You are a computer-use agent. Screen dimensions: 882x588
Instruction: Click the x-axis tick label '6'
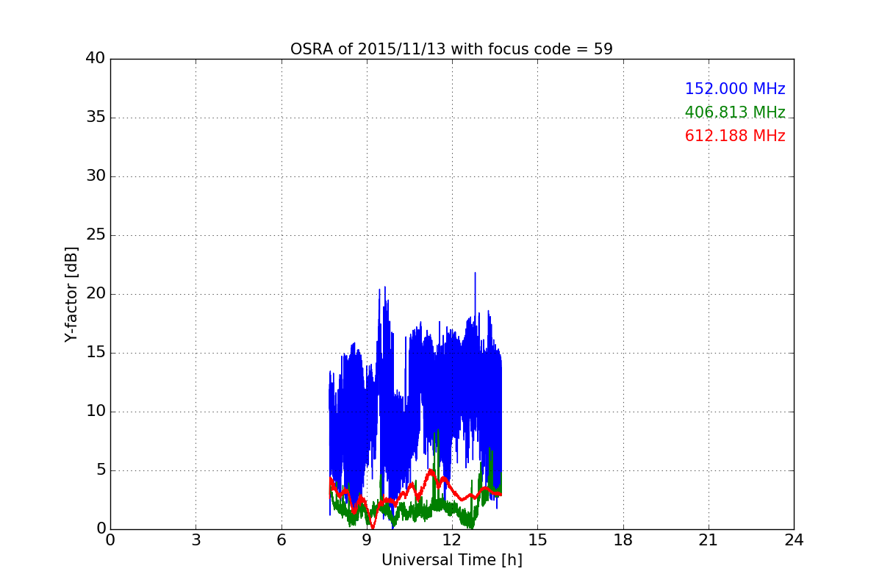281,540
